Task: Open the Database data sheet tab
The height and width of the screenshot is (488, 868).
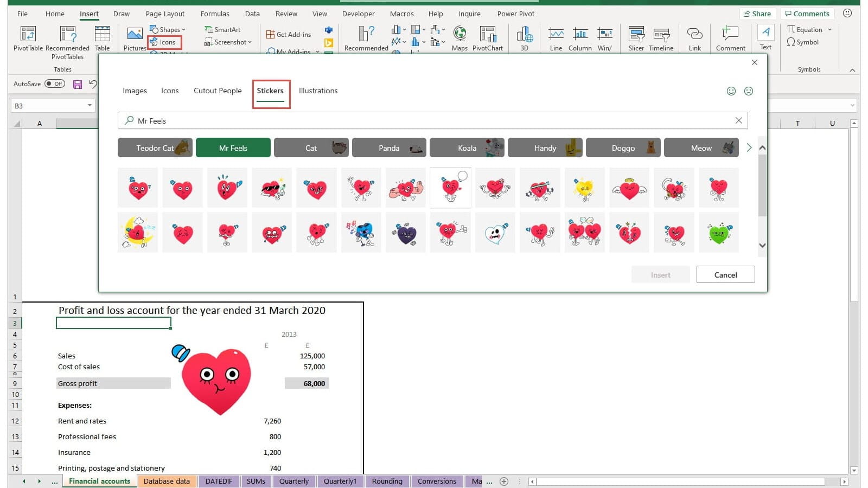Action: click(x=167, y=481)
